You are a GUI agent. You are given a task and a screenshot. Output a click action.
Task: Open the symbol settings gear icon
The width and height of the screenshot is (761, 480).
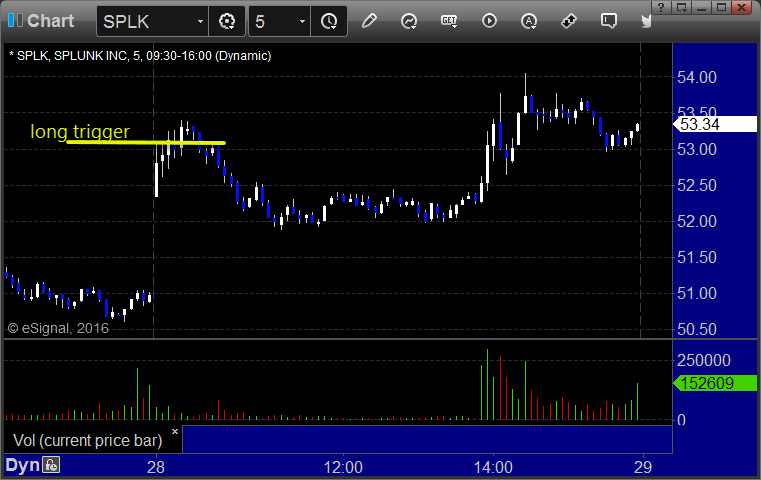[227, 21]
